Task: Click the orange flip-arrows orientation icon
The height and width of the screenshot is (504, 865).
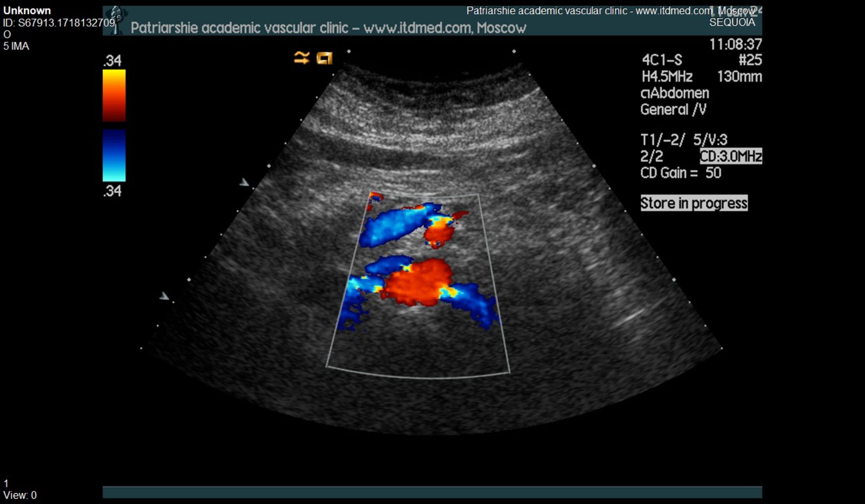Action: (301, 58)
